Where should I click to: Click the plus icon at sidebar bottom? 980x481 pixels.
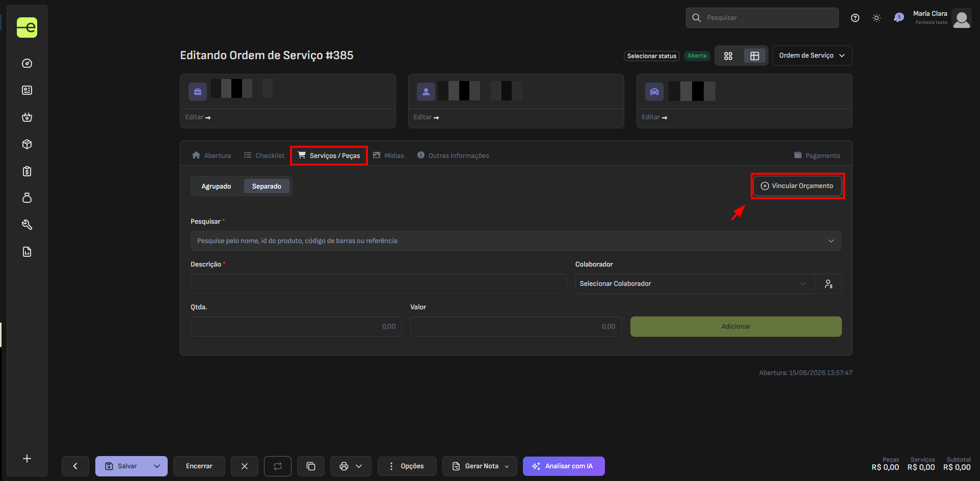[27, 459]
